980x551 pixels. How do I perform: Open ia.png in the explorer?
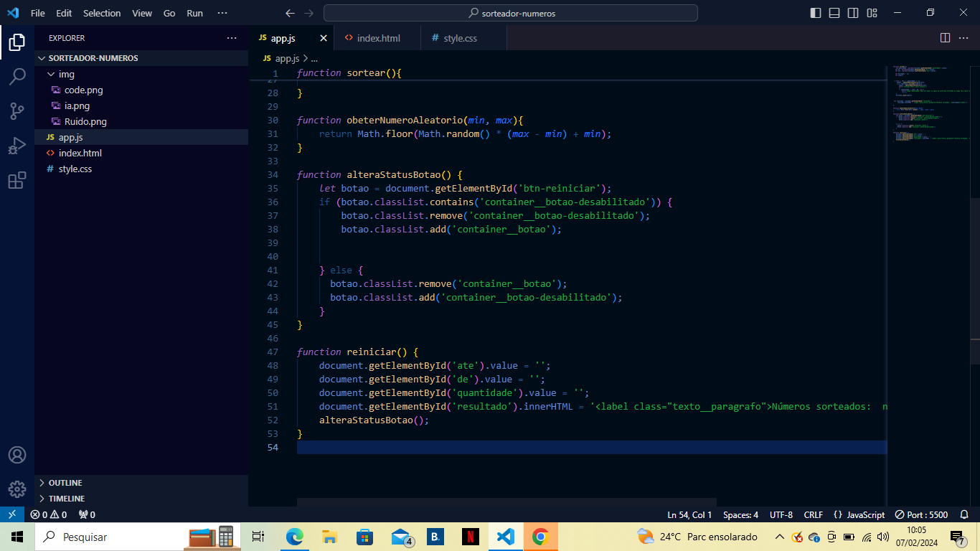[x=141, y=105]
